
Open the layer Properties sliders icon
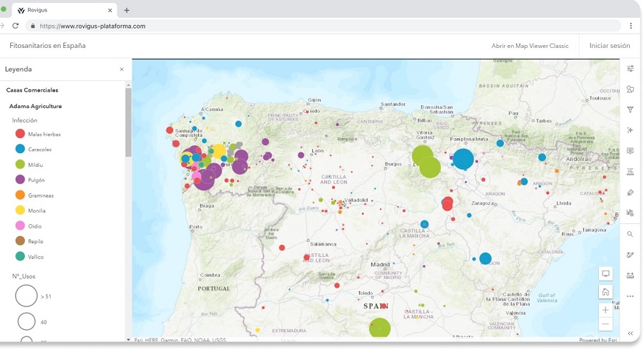click(x=630, y=69)
